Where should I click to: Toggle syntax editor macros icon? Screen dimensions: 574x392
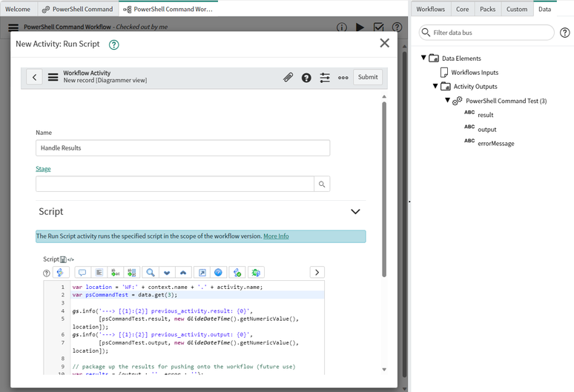point(60,273)
